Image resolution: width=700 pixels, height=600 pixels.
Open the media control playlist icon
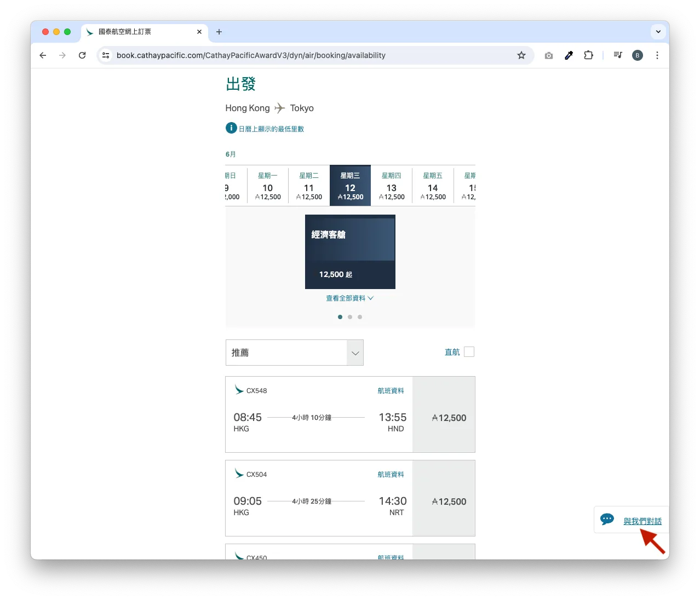click(618, 55)
